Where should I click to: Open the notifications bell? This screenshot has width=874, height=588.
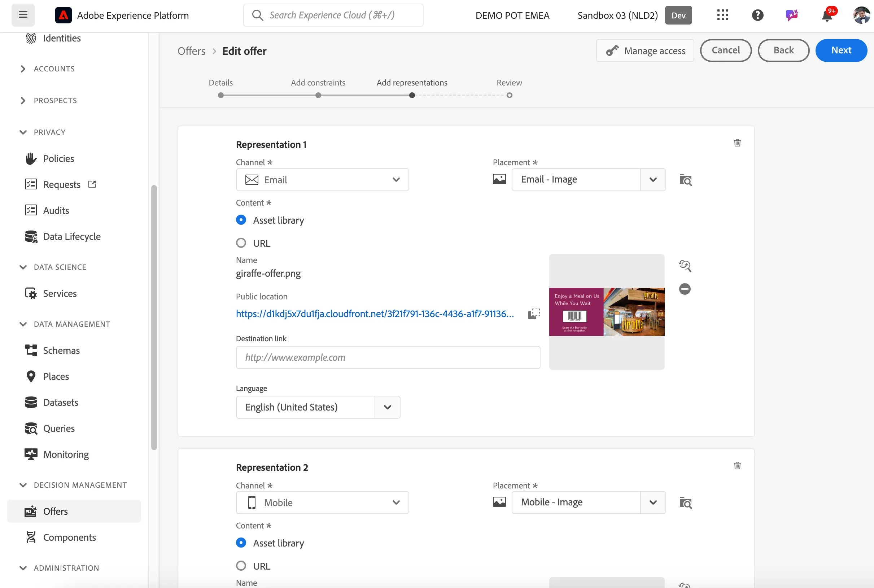point(827,16)
